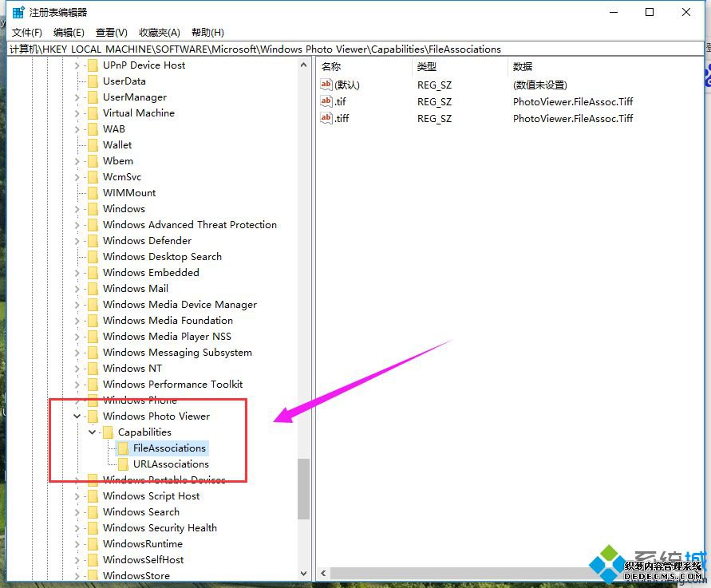The width and height of the screenshot is (711, 588).
Task: Minimize the Registry Editor window
Action: click(x=614, y=12)
